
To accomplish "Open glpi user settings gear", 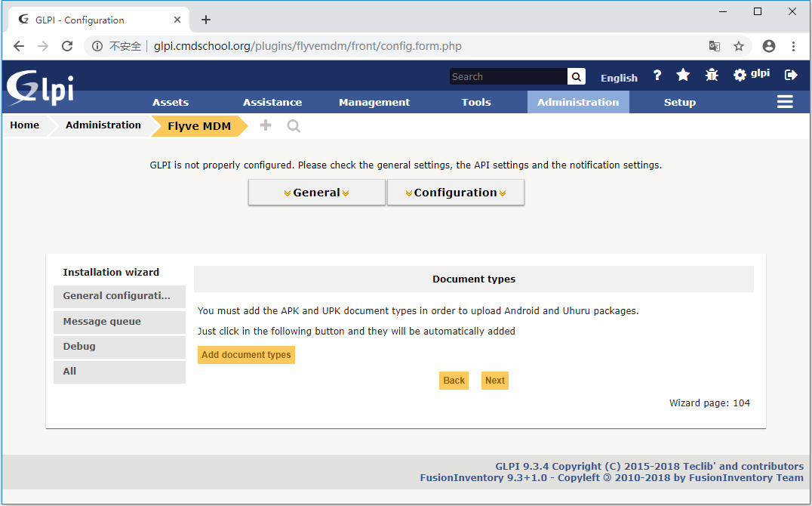I will click(x=740, y=76).
